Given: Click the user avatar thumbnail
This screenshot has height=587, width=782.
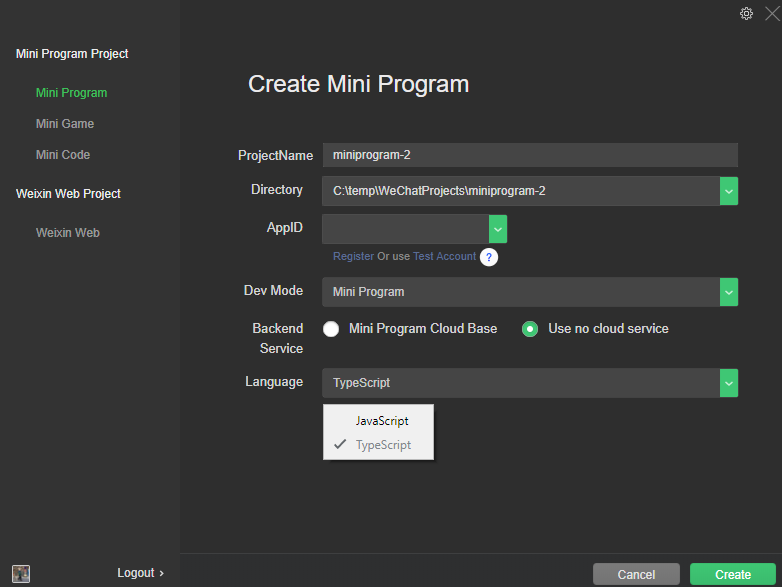Looking at the screenshot, I should 21,573.
